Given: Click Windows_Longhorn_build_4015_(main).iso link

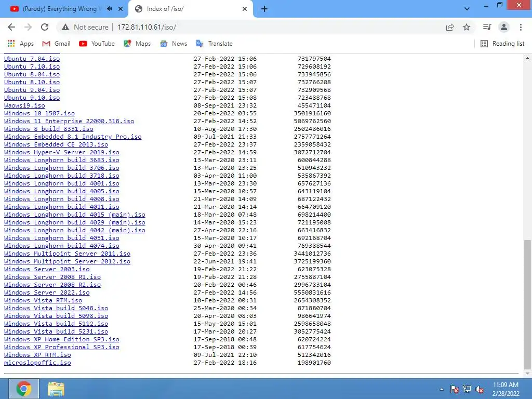Looking at the screenshot, I should pyautogui.click(x=75, y=215).
